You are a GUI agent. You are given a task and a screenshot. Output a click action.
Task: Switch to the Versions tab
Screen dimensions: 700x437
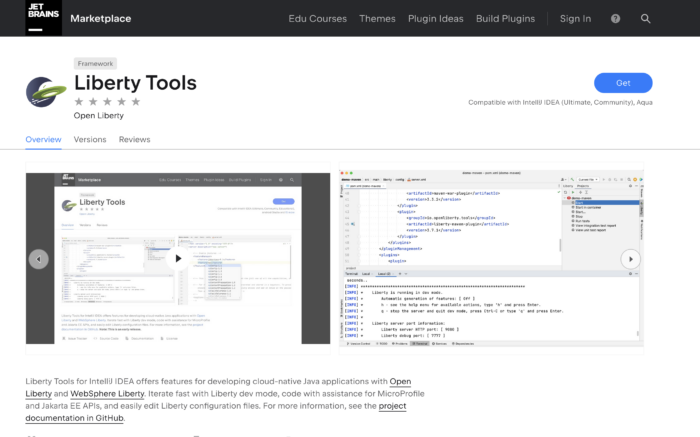90,140
